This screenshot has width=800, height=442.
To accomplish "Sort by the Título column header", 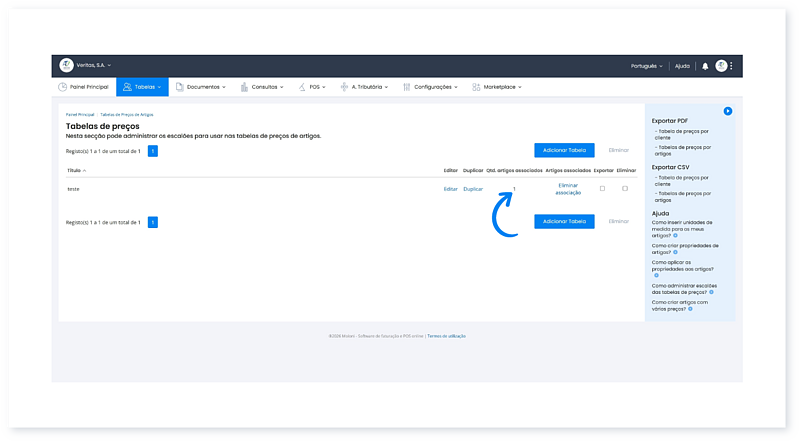I will 77,170.
